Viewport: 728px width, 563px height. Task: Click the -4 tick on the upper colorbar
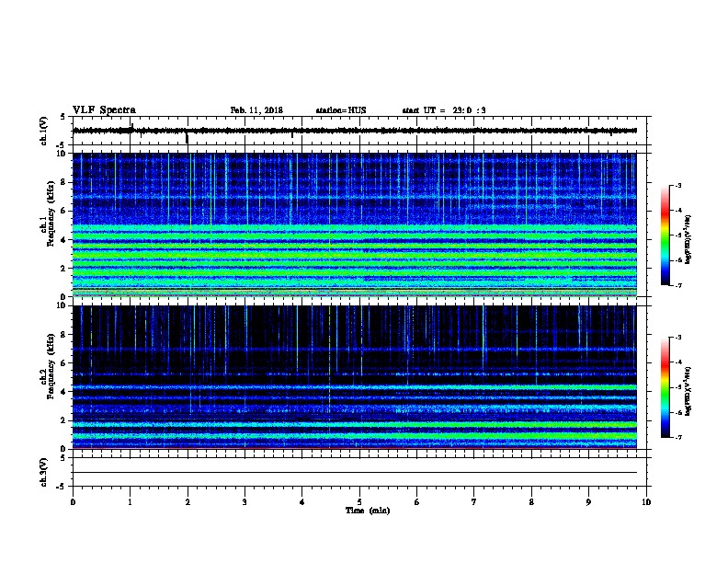click(677, 211)
